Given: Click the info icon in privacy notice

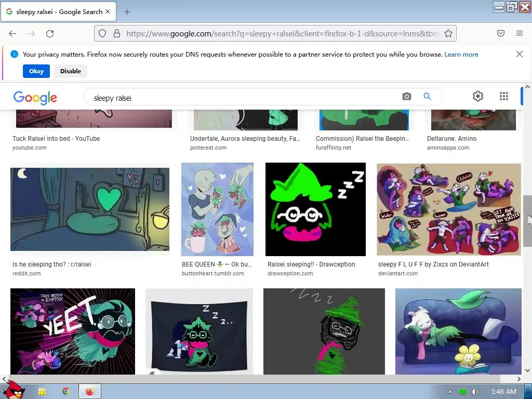Looking at the screenshot, I should click(x=14, y=54).
